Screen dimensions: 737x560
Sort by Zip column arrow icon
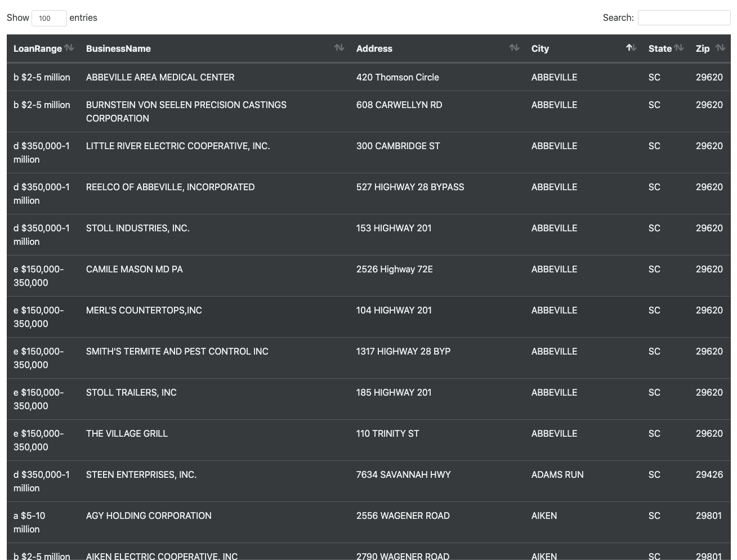pyautogui.click(x=720, y=48)
